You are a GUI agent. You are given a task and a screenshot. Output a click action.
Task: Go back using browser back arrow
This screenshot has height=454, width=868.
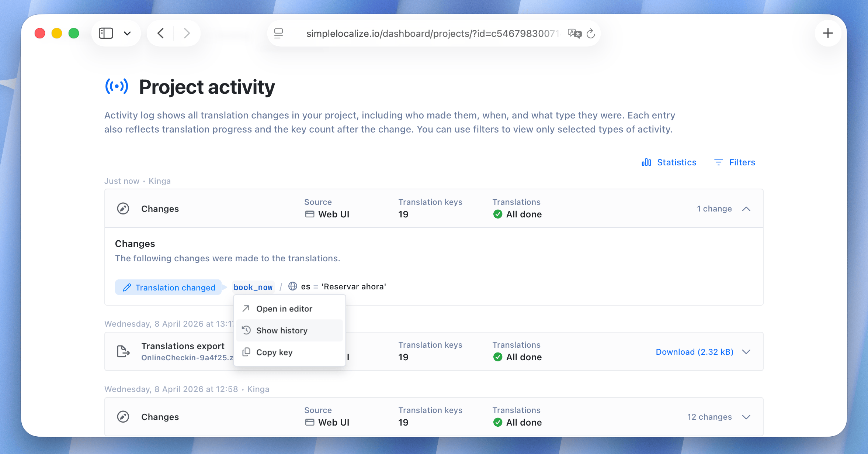[161, 34]
